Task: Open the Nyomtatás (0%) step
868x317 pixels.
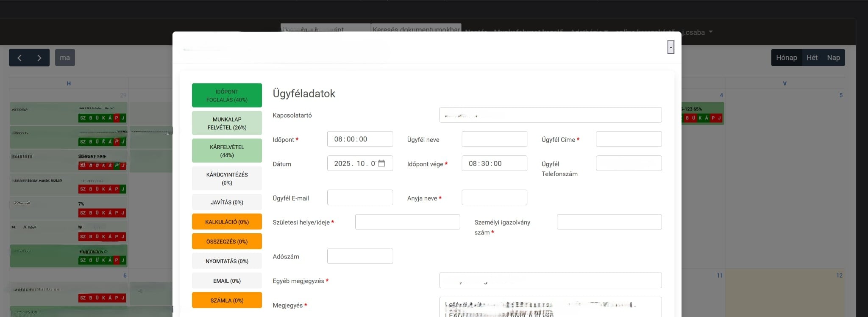Action: click(227, 261)
